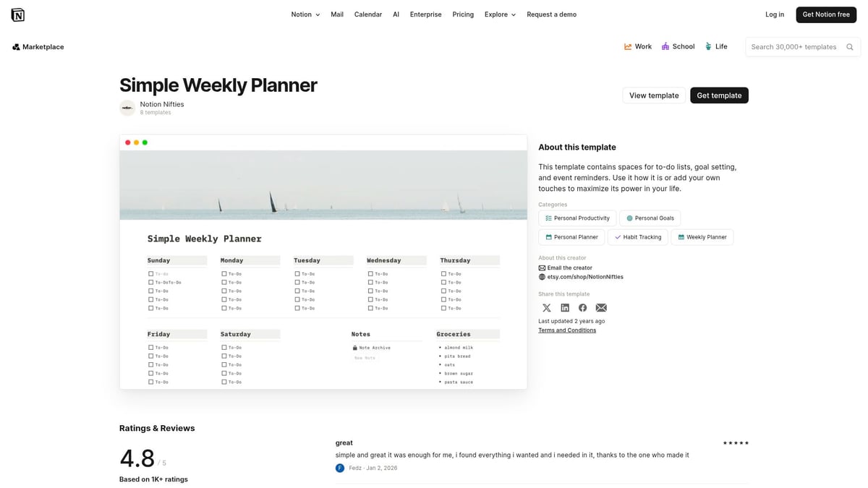The height and width of the screenshot is (488, 868).
Task: Share this template on LinkedIn
Action: pos(565,307)
